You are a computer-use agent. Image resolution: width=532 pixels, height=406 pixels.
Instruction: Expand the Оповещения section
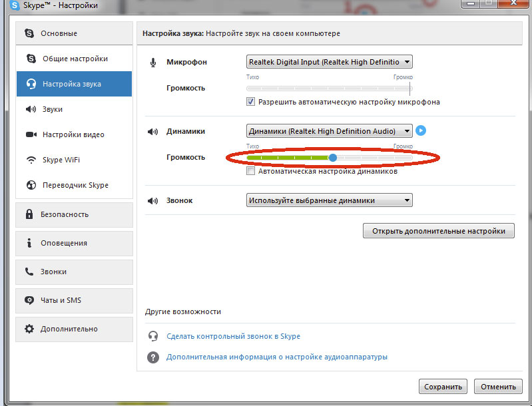point(74,243)
